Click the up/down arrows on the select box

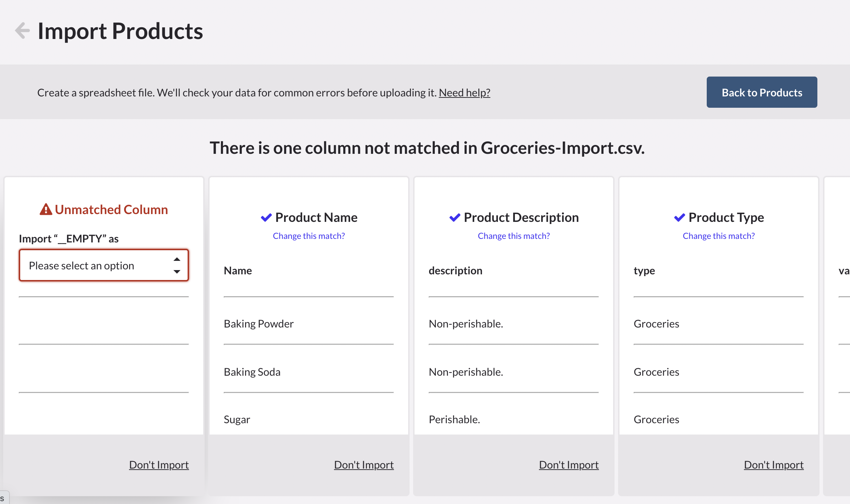177,265
